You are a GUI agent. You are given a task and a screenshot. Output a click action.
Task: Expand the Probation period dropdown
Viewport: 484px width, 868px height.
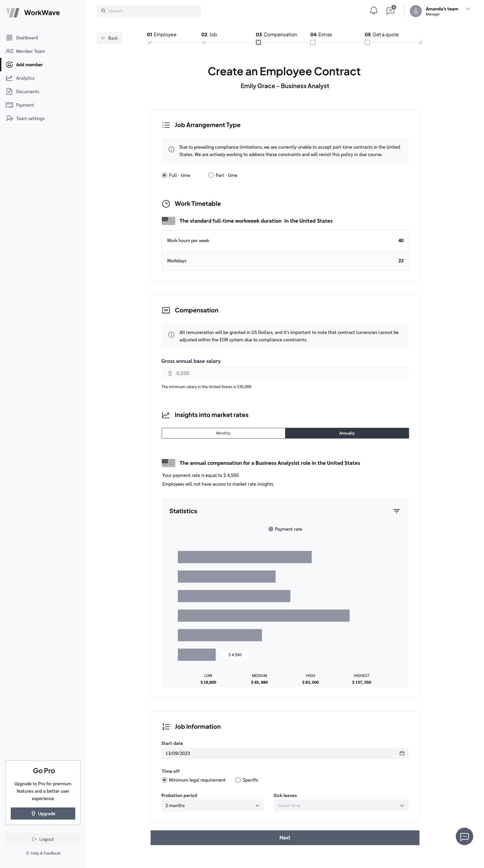[212, 805]
